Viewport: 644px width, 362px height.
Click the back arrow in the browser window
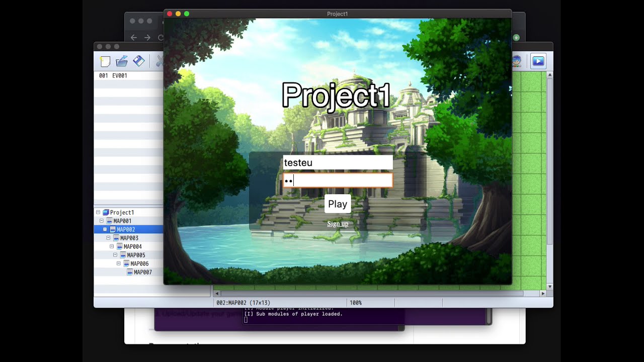coord(133,38)
